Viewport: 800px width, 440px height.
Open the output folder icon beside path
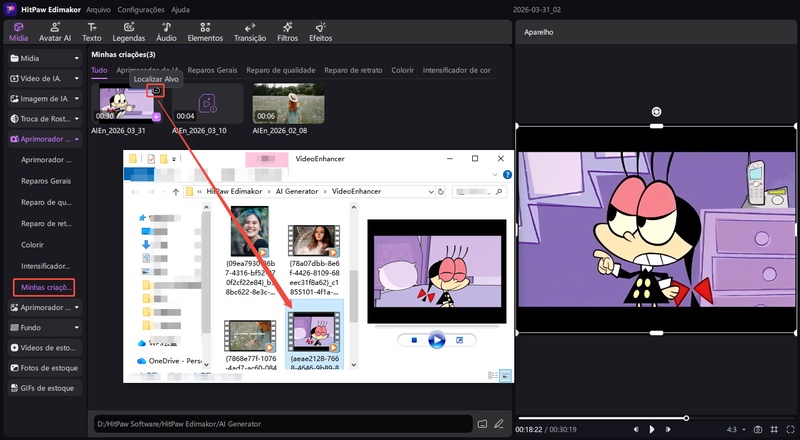pos(482,424)
